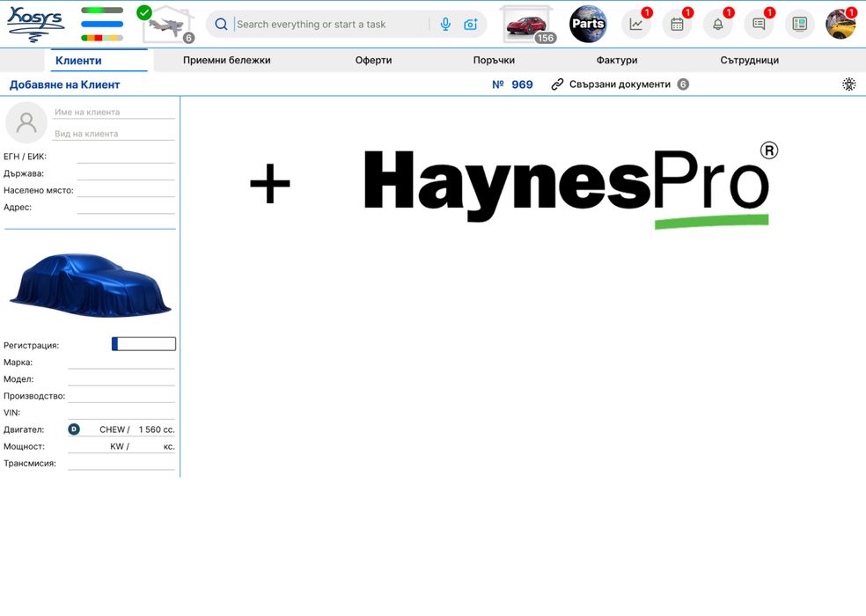Open the Parts globe icon

click(588, 24)
